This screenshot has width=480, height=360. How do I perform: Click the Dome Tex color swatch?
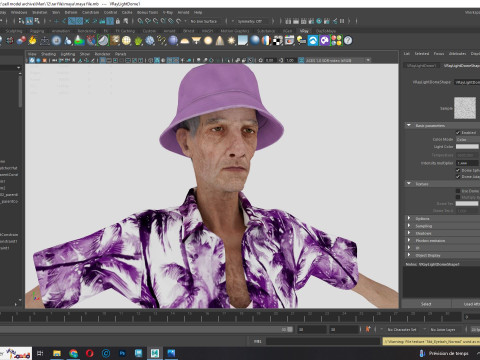point(467,204)
